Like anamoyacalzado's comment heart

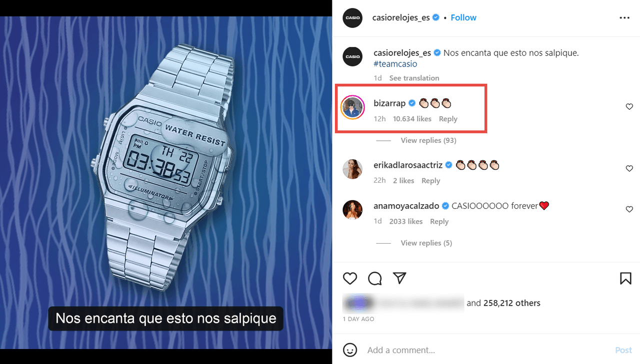629,210
